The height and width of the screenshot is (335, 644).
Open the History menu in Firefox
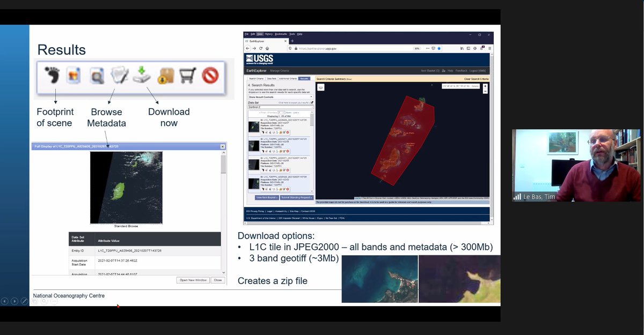[x=269, y=34]
